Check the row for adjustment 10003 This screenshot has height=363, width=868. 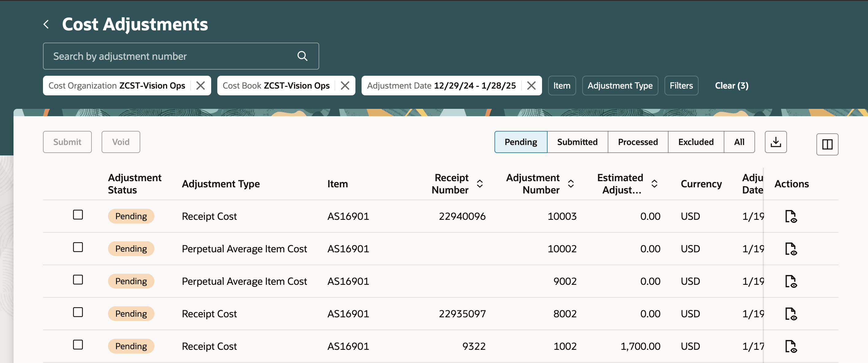pyautogui.click(x=78, y=215)
